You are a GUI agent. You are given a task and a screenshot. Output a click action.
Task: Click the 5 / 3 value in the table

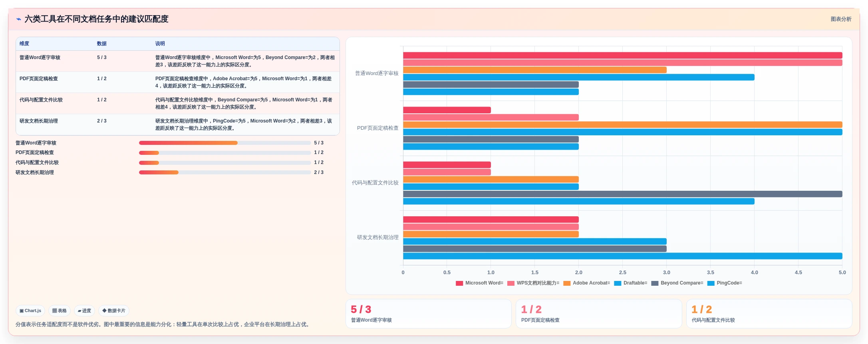tap(102, 57)
